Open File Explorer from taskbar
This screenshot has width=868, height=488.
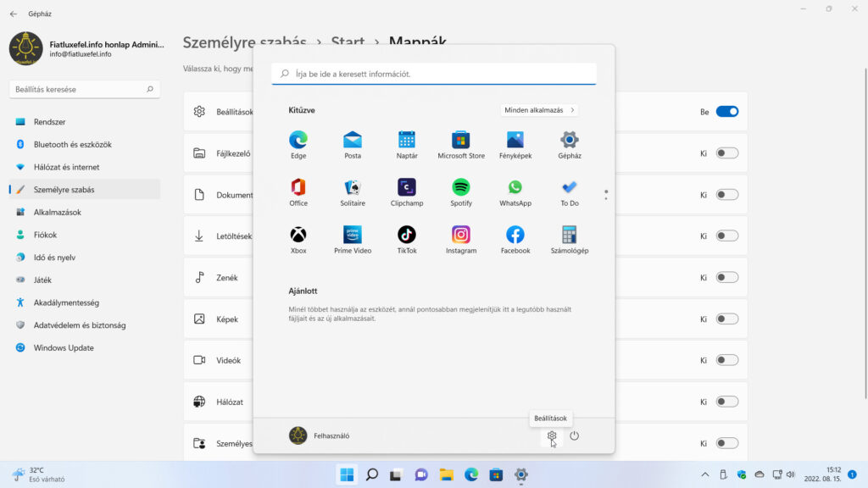(446, 474)
